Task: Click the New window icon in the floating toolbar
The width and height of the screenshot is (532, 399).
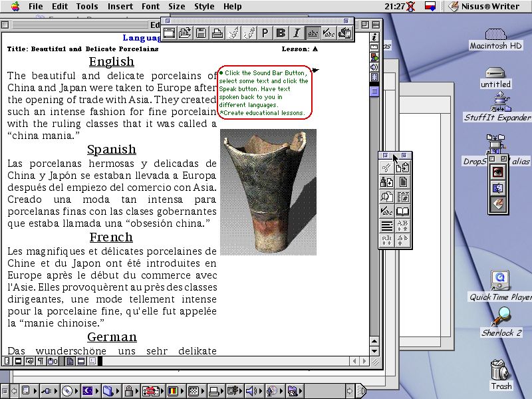Action: pyautogui.click(x=169, y=33)
